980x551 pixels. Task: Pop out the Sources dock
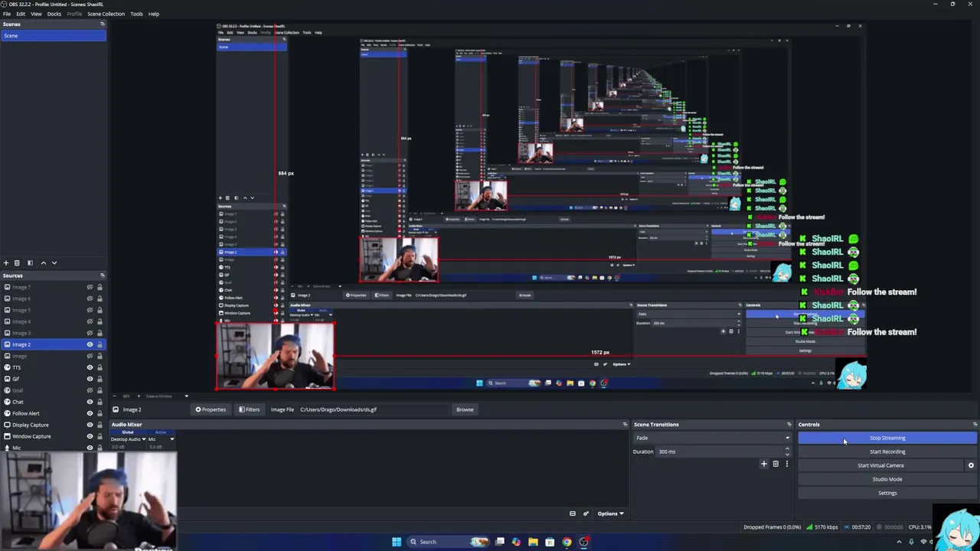(x=102, y=275)
